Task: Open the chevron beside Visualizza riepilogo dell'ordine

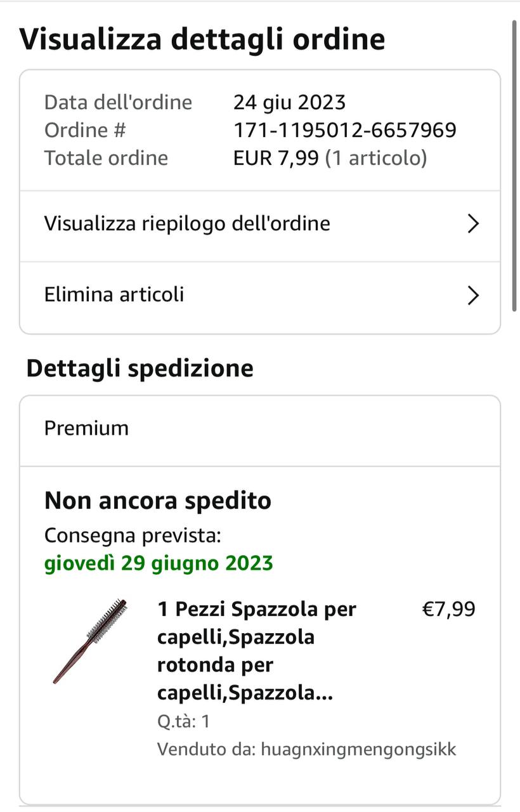Action: pyautogui.click(x=472, y=224)
